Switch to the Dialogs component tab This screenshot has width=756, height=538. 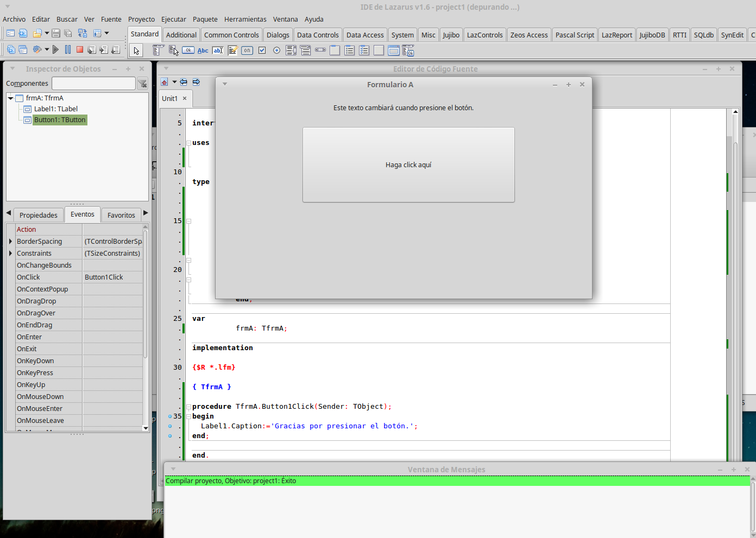tap(278, 34)
